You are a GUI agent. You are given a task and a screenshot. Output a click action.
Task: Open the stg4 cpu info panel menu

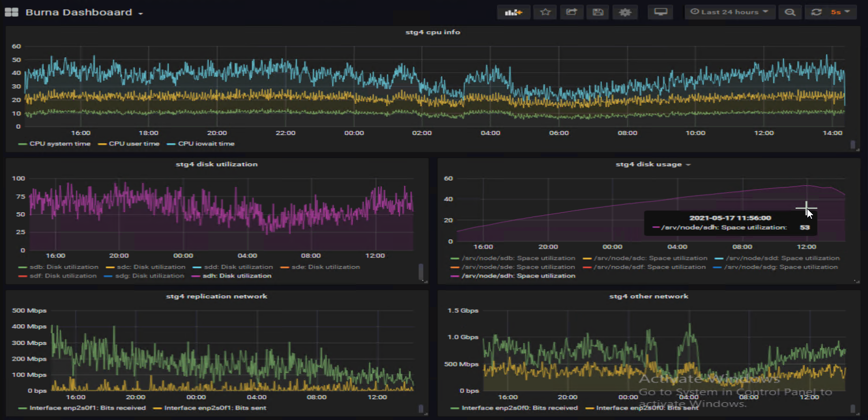coord(432,32)
